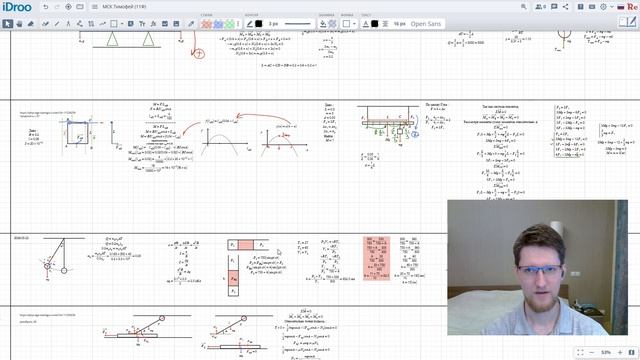Open the black text color swatch
Screen dimensions: 640x360
(375, 24)
